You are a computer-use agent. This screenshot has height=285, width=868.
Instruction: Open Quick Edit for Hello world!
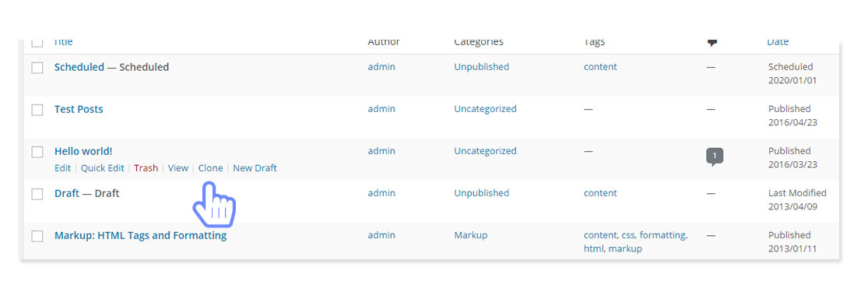[103, 167]
